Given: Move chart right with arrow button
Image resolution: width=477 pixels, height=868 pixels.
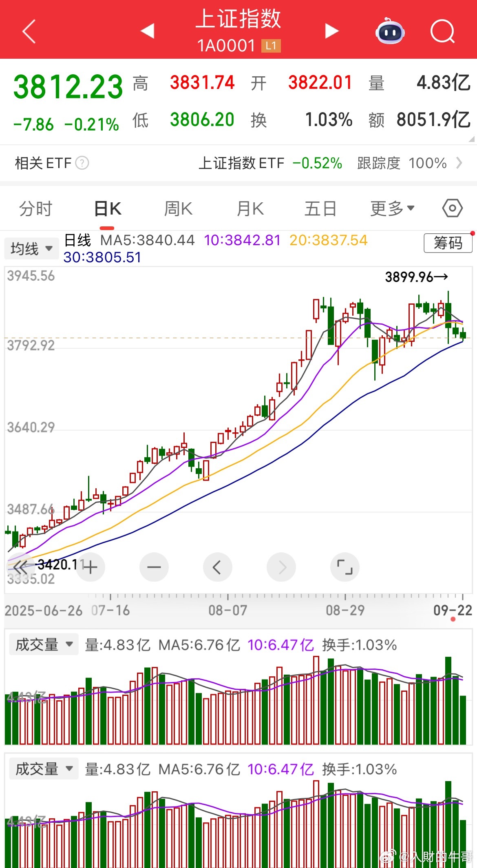Looking at the screenshot, I should tap(281, 567).
